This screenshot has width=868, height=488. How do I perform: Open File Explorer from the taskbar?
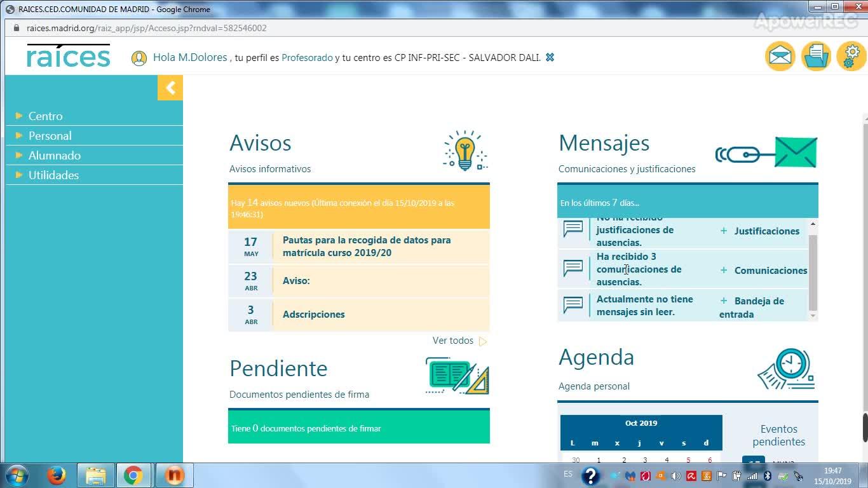(x=95, y=475)
